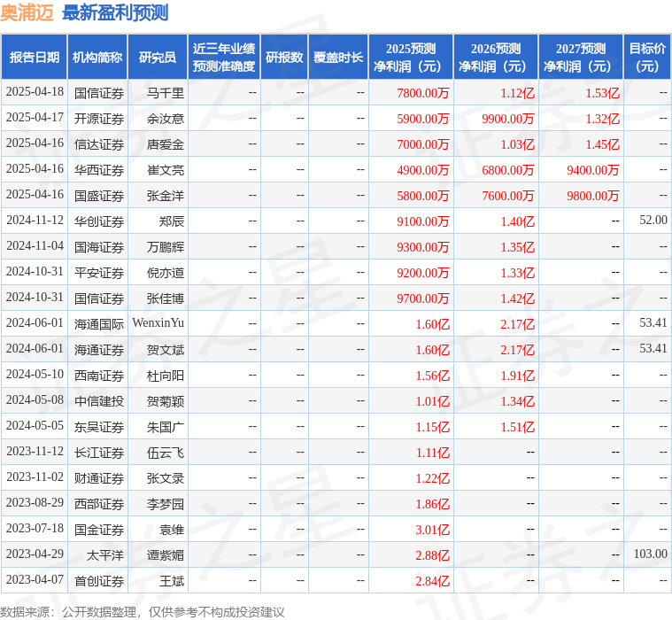Click the 报告日期 column header
Screen dimensions: 672x620
coord(34,57)
